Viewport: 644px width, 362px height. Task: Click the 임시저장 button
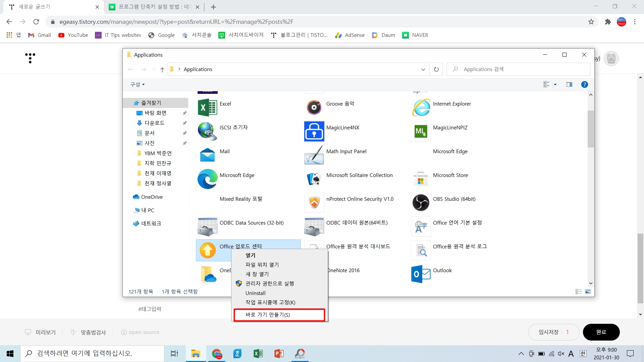point(549,332)
